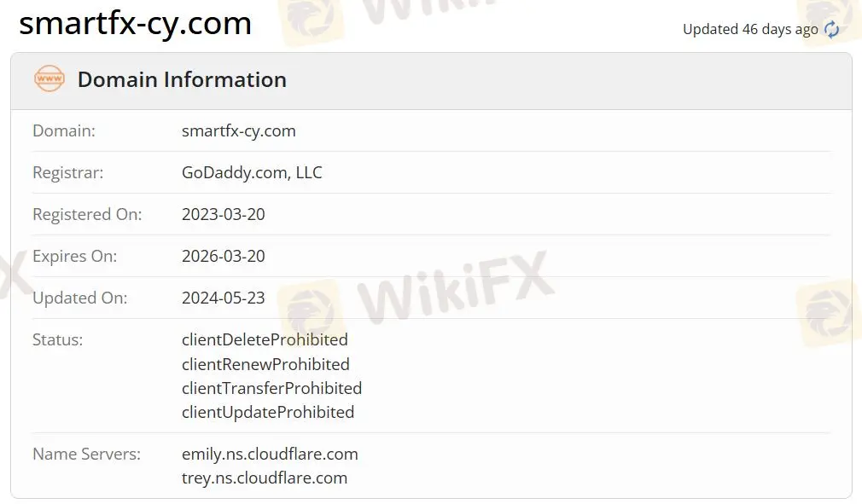Click the blue refresh arrows icon
Image resolution: width=862 pixels, height=504 pixels.
(x=831, y=29)
